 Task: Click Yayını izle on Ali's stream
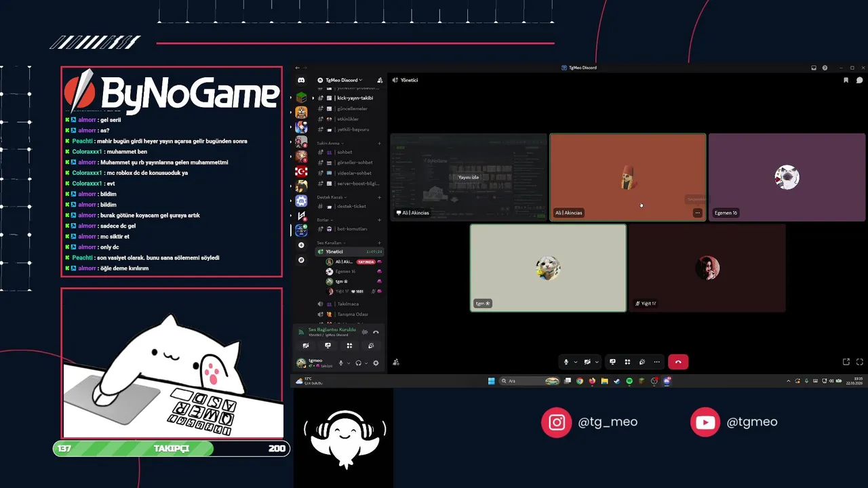pyautogui.click(x=468, y=177)
